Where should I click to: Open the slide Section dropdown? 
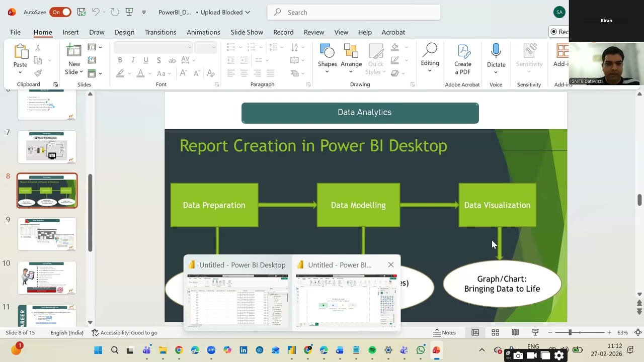(x=95, y=73)
